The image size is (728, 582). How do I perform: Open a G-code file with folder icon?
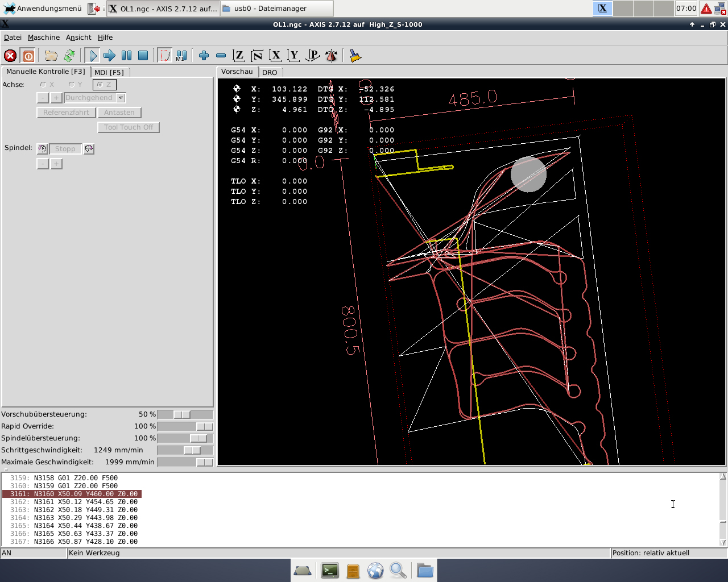tap(51, 56)
